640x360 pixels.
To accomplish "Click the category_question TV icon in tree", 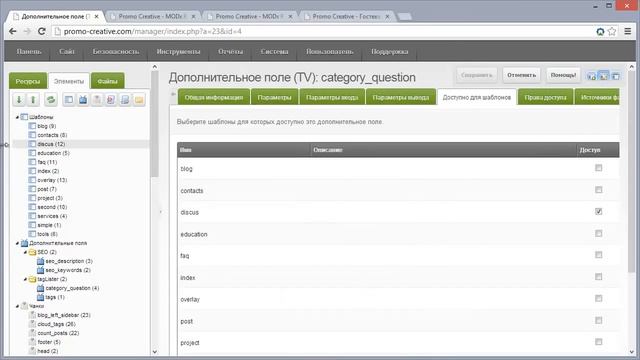I will pos(40,288).
